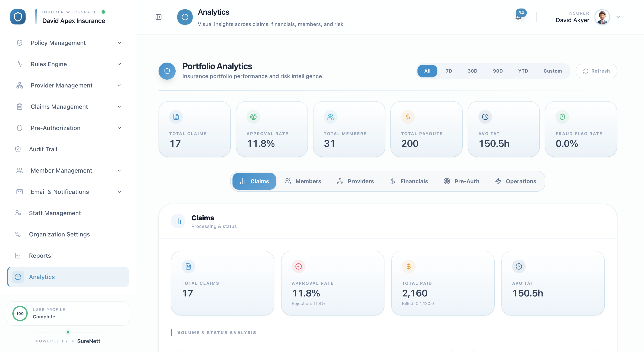Click the Claims section Avg TAT clock icon

[519, 266]
